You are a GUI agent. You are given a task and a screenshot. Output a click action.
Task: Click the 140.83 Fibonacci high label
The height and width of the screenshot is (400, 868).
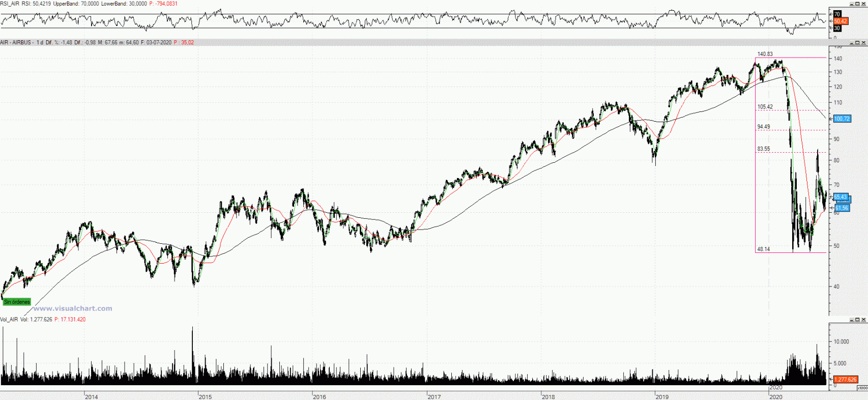pos(765,54)
